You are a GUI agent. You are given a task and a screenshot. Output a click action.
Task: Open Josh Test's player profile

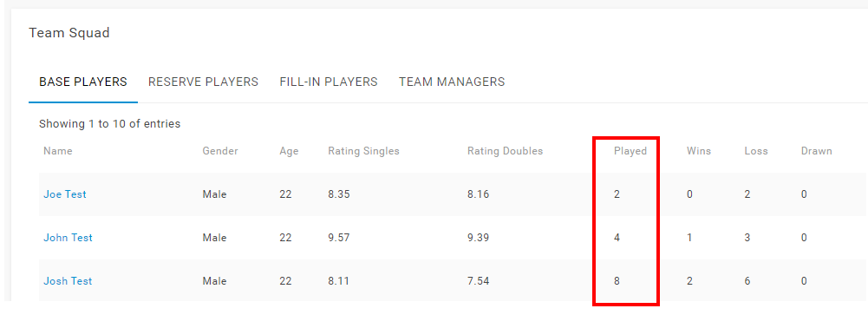(x=68, y=280)
